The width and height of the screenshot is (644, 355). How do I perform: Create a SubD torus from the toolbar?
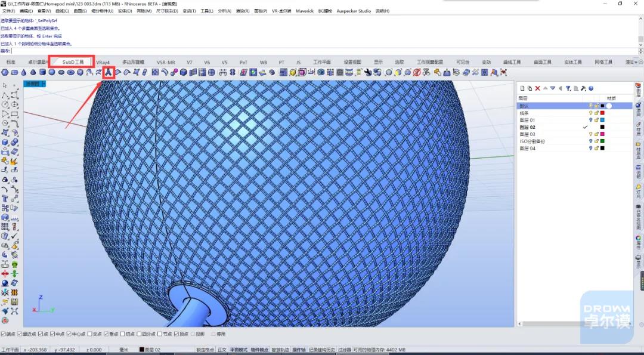click(70, 72)
